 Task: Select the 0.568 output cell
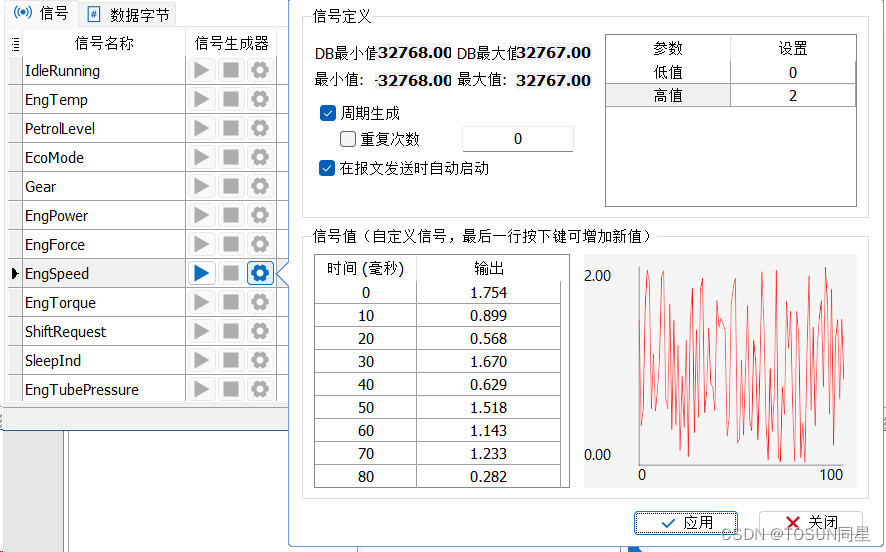pos(488,339)
